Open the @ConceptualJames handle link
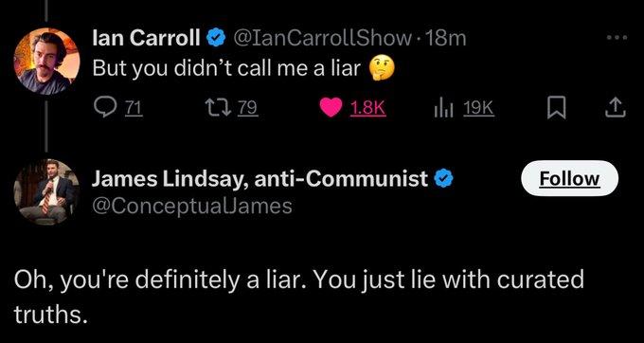This screenshot has width=644, height=343. point(192,207)
